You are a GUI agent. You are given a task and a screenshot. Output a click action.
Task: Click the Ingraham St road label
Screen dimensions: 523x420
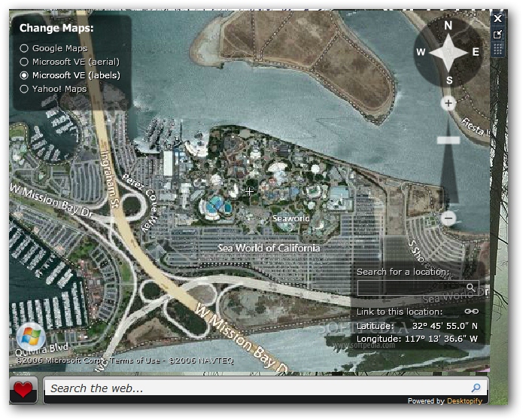pyautogui.click(x=110, y=180)
